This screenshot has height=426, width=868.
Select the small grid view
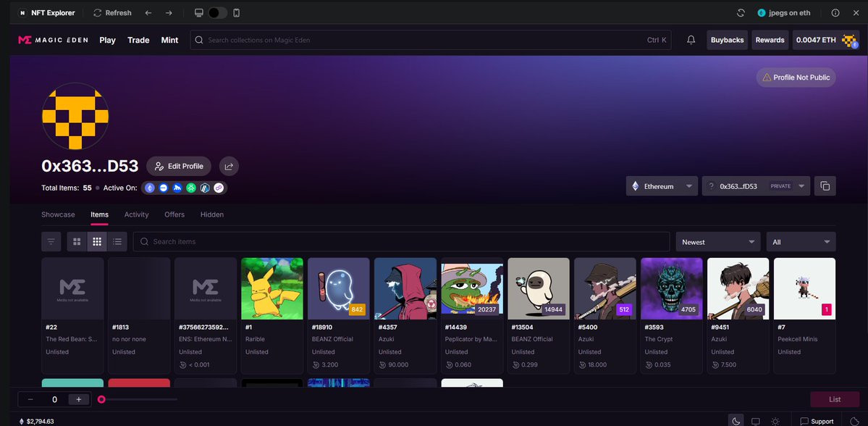(97, 241)
